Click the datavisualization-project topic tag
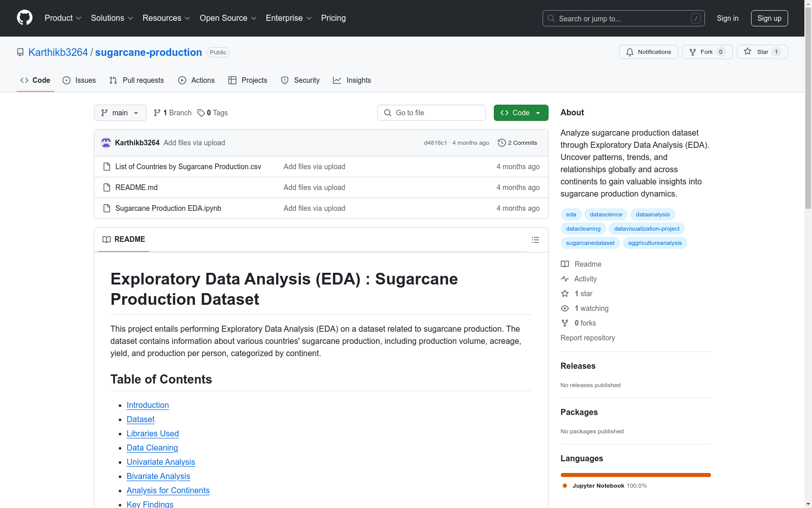This screenshot has width=812, height=508. coord(647,229)
